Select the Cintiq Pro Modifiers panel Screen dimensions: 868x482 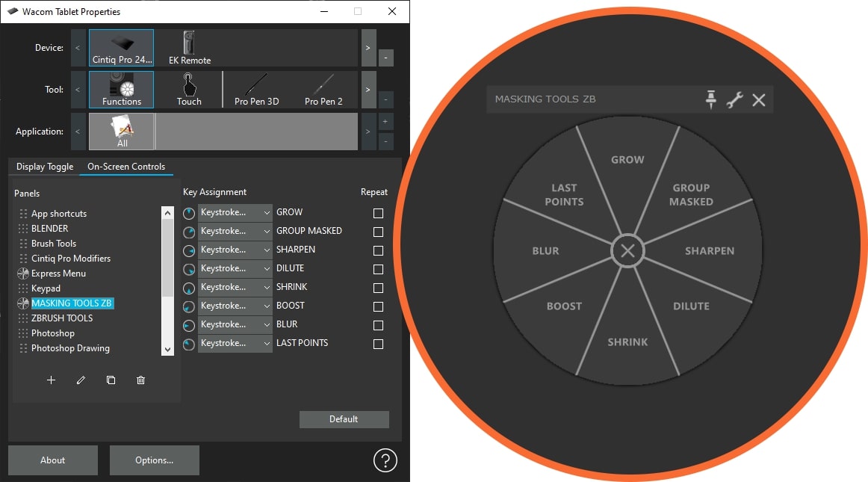(71, 258)
